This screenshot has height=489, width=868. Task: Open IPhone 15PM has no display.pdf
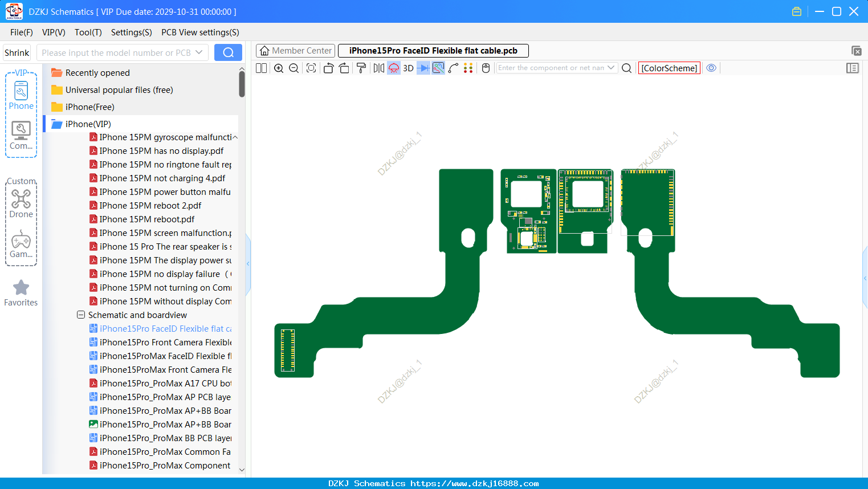pos(161,151)
